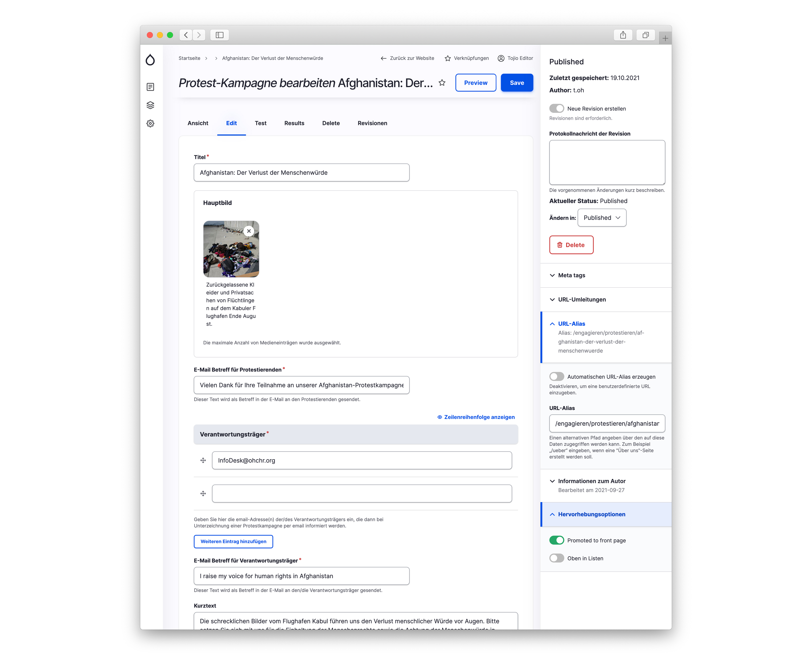Open the Ändern in Published dropdown
The width and height of the screenshot is (812, 655).
coord(602,218)
